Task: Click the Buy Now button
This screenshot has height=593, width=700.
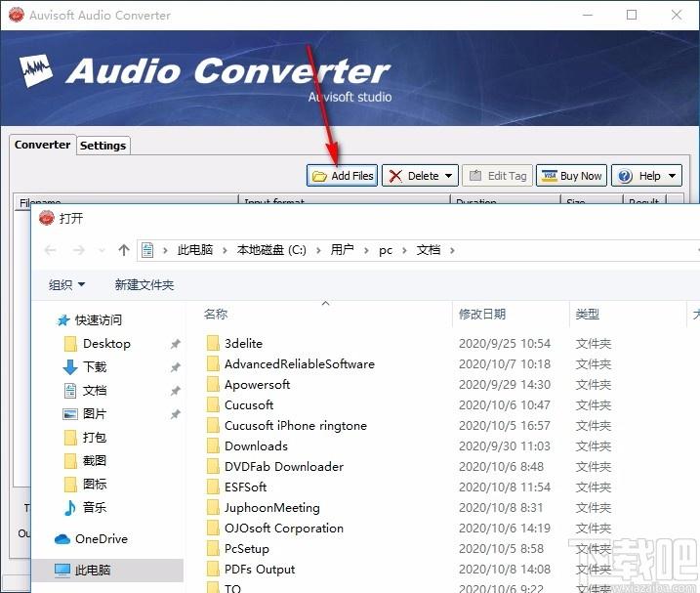Action: coord(571,176)
